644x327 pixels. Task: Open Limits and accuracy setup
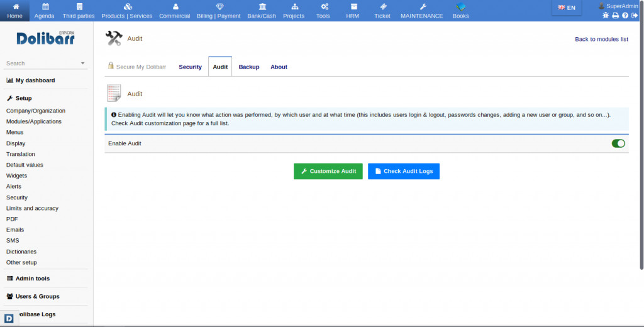pos(32,208)
